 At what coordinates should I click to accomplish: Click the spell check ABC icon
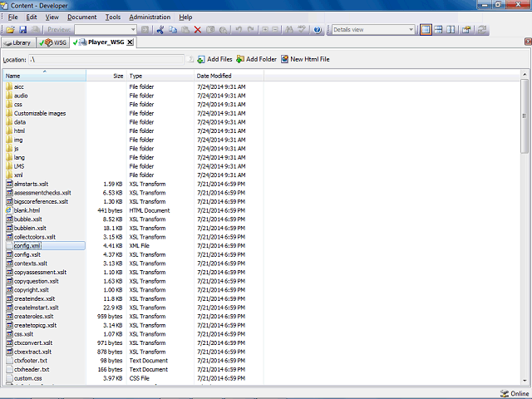[301, 30]
